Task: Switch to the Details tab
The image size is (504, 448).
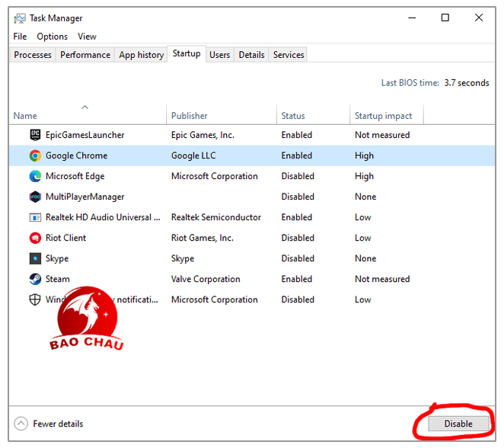Action: [x=251, y=55]
